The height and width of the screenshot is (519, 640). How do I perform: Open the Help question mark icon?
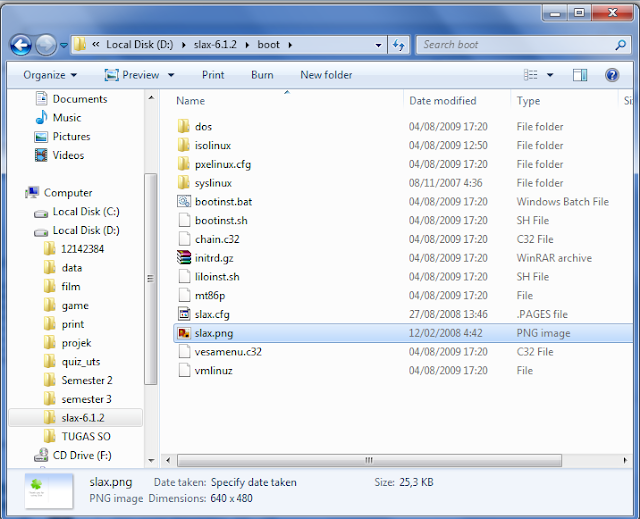(x=612, y=75)
